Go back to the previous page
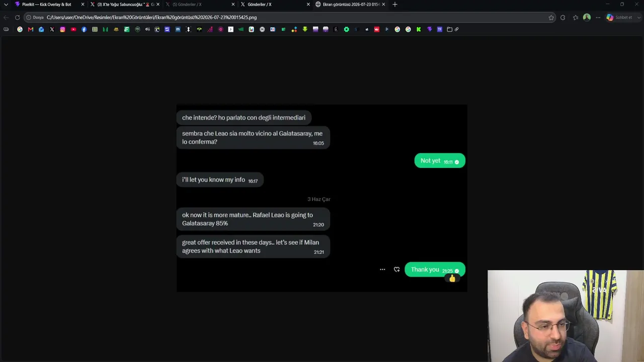This screenshot has height=362, width=644. [x=6, y=17]
